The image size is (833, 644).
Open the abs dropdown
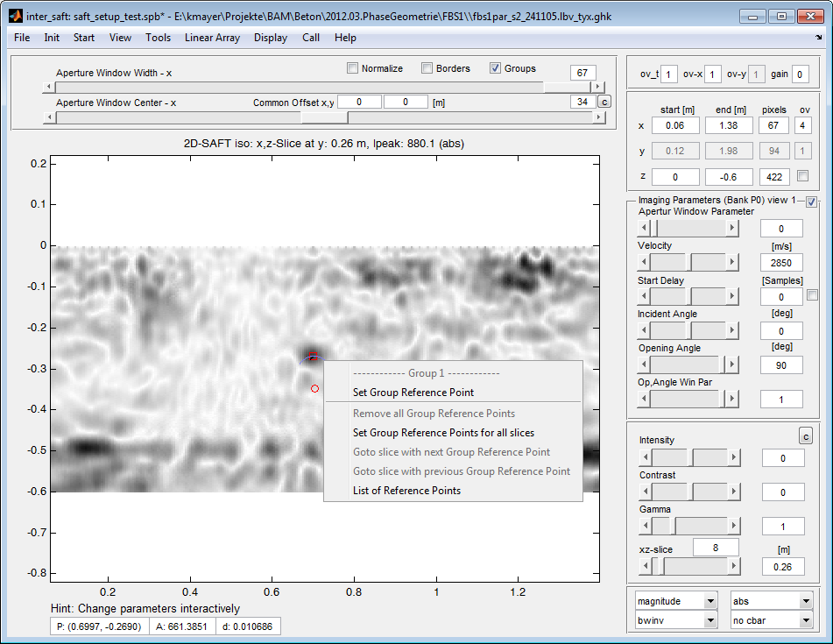coord(772,601)
